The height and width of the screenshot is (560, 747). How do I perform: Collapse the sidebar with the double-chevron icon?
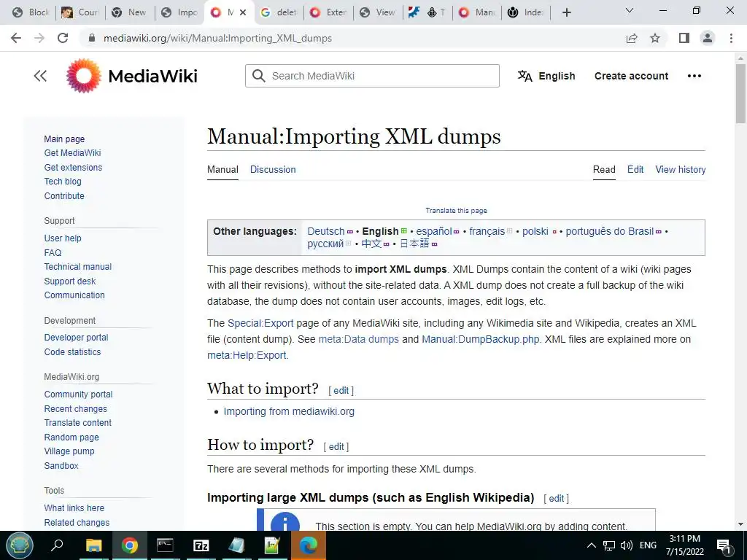click(41, 76)
